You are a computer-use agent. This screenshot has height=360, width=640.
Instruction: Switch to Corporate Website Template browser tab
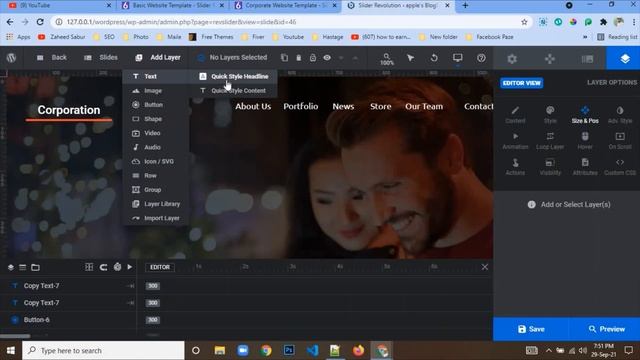click(x=285, y=6)
